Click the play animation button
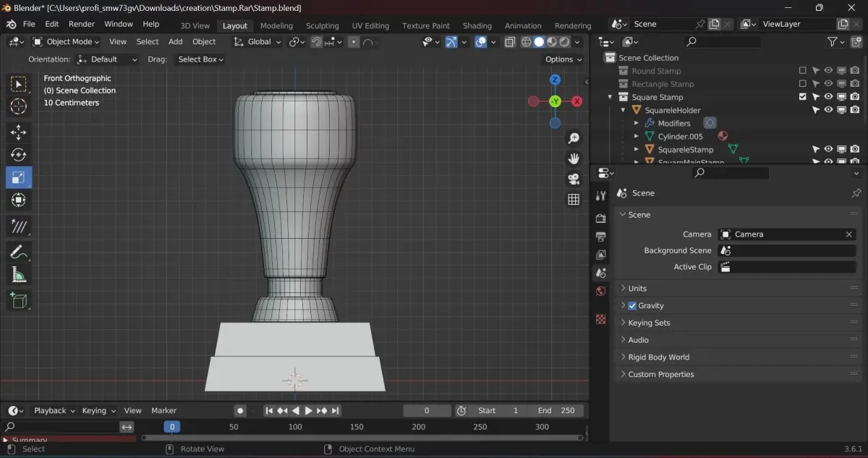Viewport: 868px width, 458px height. [x=309, y=410]
